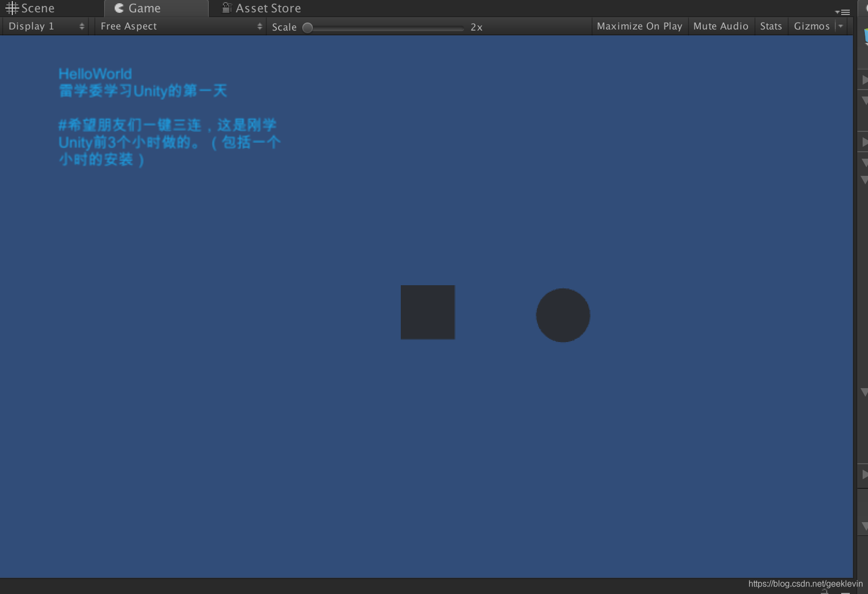Click the dark square object
The width and height of the screenshot is (868, 594).
428,312
